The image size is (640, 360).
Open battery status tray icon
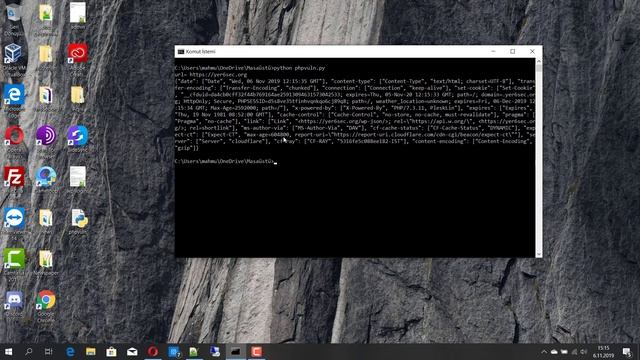564,351
